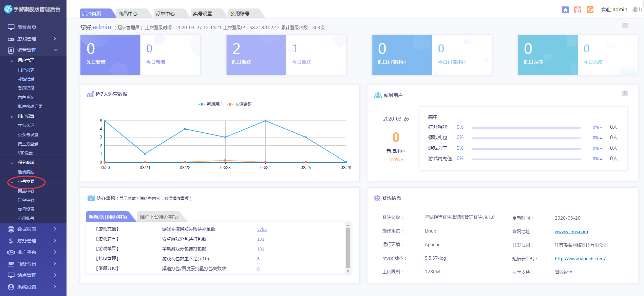This screenshot has width=644, height=296.
Task: Expand the 商务专员 menu chevron
Action: [55, 264]
